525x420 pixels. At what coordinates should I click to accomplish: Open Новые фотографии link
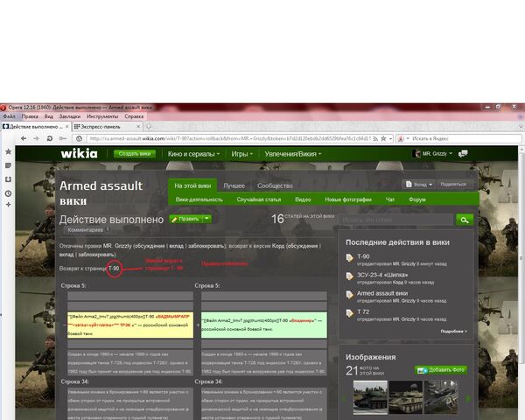point(348,199)
